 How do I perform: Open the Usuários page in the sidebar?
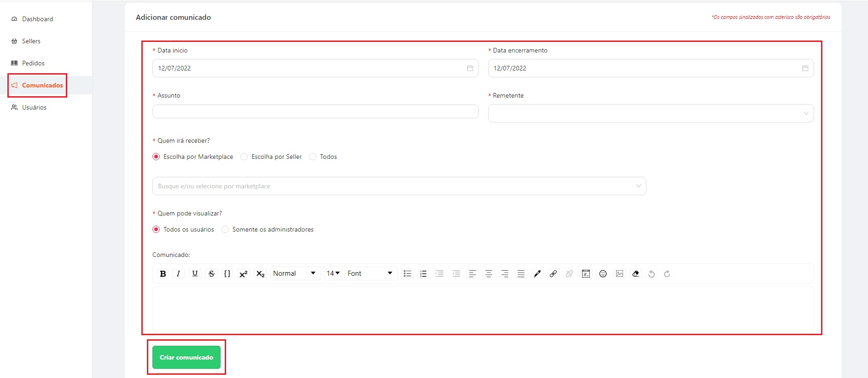pyautogui.click(x=34, y=107)
